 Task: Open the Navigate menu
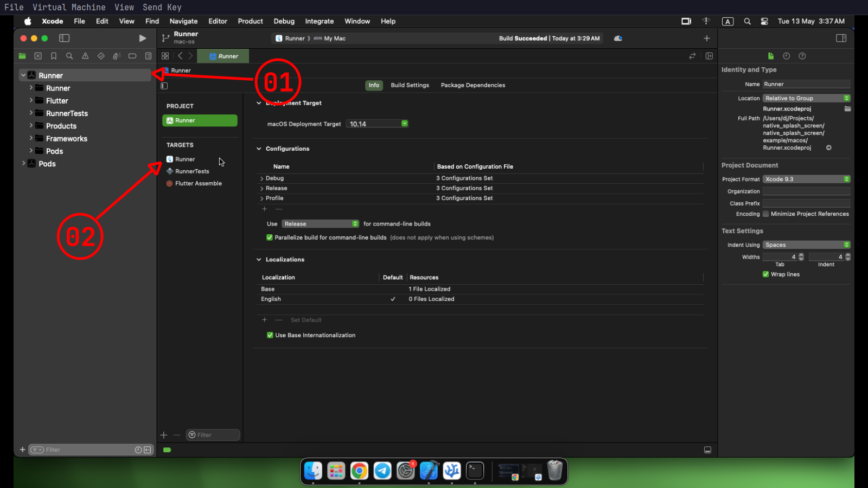[x=183, y=21]
